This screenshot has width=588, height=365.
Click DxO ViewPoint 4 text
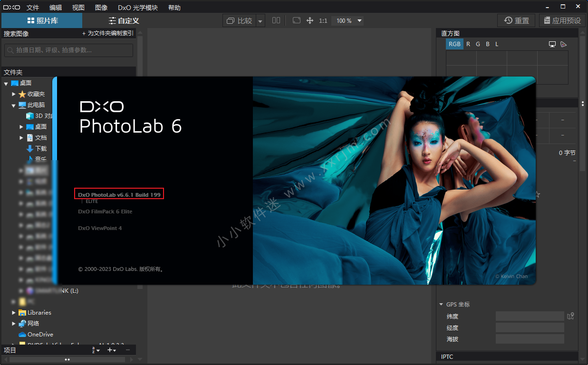(x=100, y=228)
